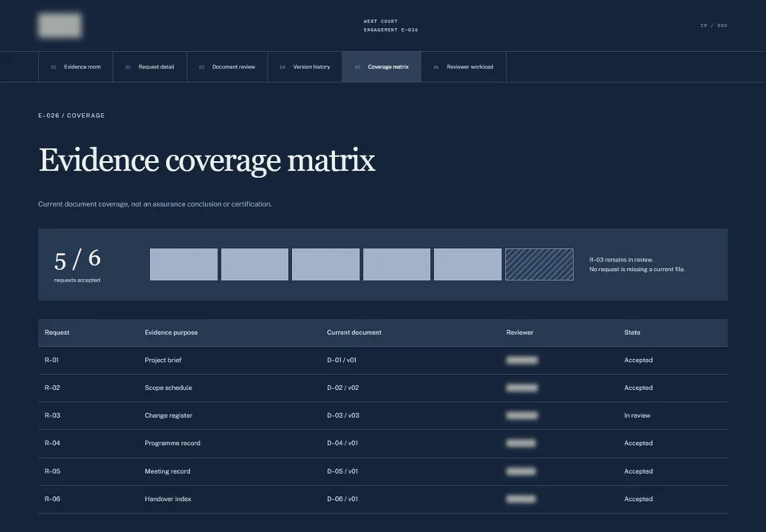Screen dimensions: 766x532
Task: Open document D-01 / v01
Action: coord(342,360)
